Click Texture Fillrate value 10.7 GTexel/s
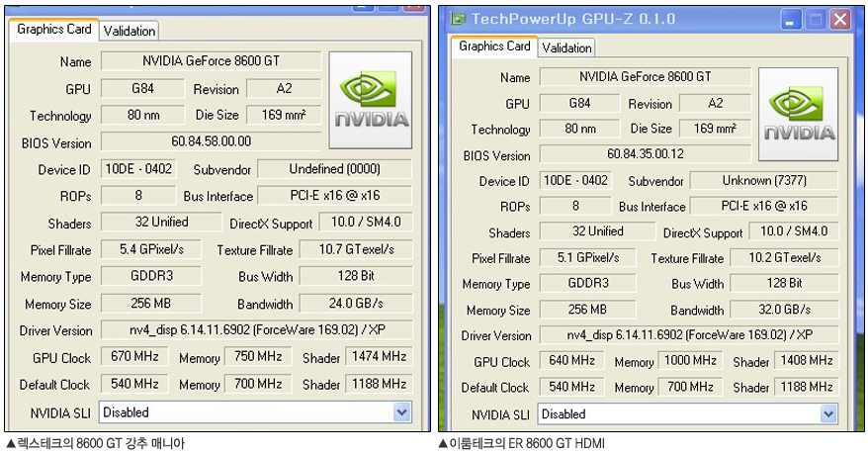The height and width of the screenshot is (456, 868). pyautogui.click(x=356, y=249)
